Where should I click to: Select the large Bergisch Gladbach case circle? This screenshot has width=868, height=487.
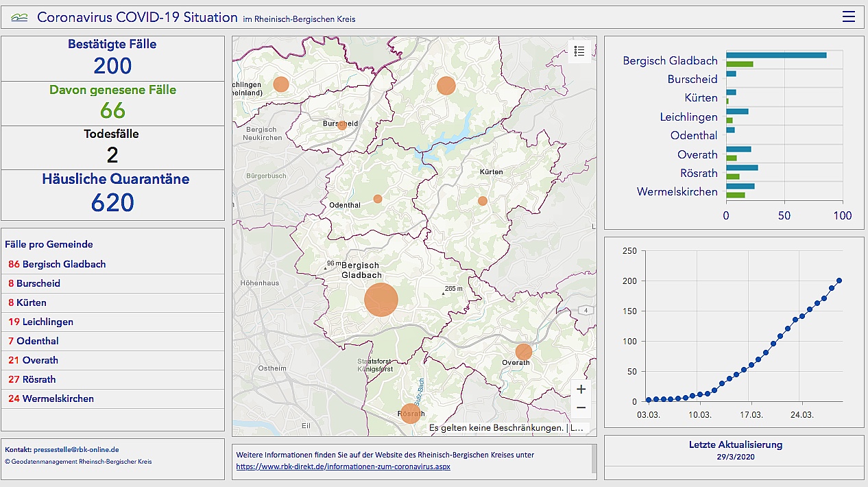(381, 300)
